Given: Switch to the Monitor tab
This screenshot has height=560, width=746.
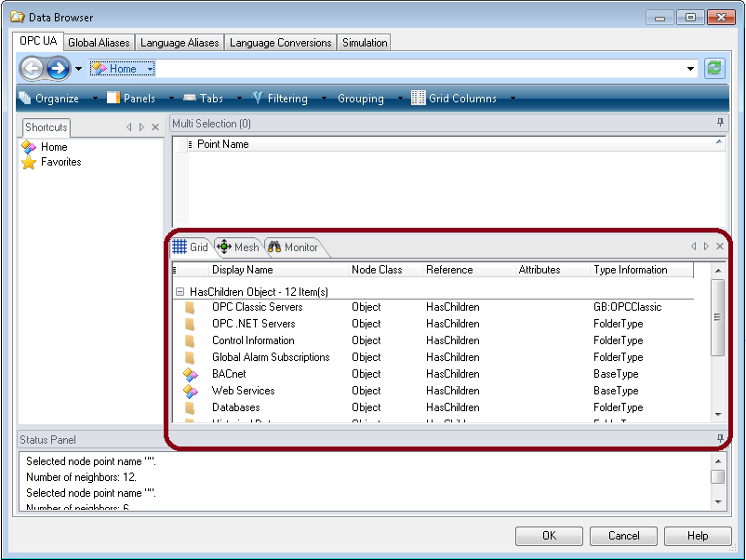Looking at the screenshot, I should [x=292, y=247].
